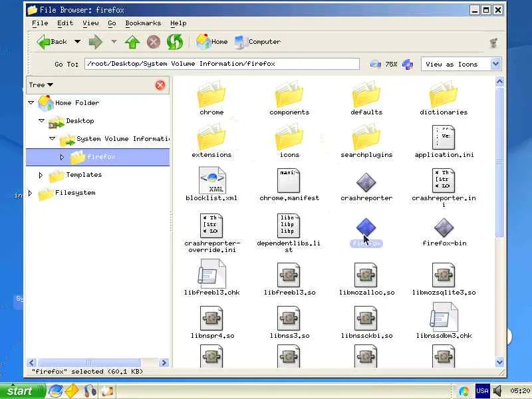Collapse the Home Folder tree node
Viewport: 532px width, 399px height.
31,102
